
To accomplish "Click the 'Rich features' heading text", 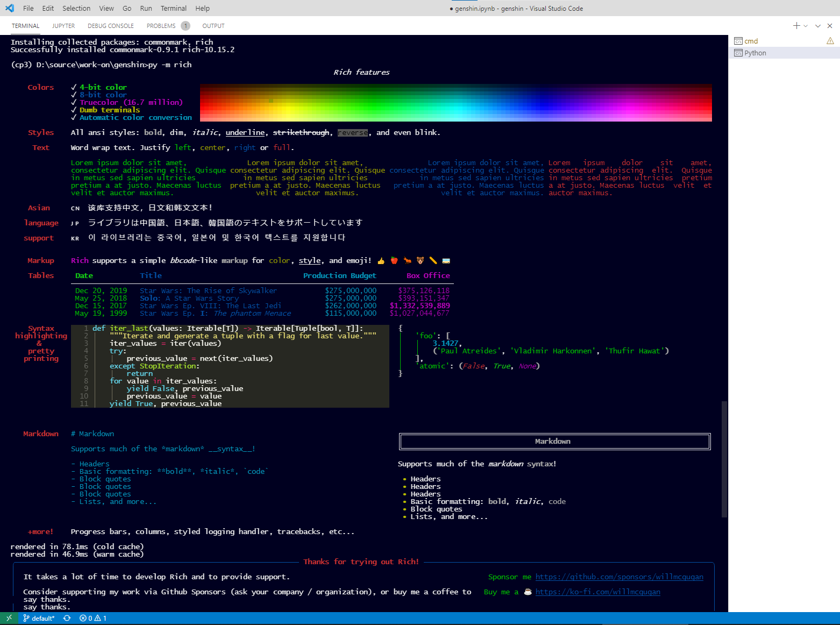I will click(361, 72).
